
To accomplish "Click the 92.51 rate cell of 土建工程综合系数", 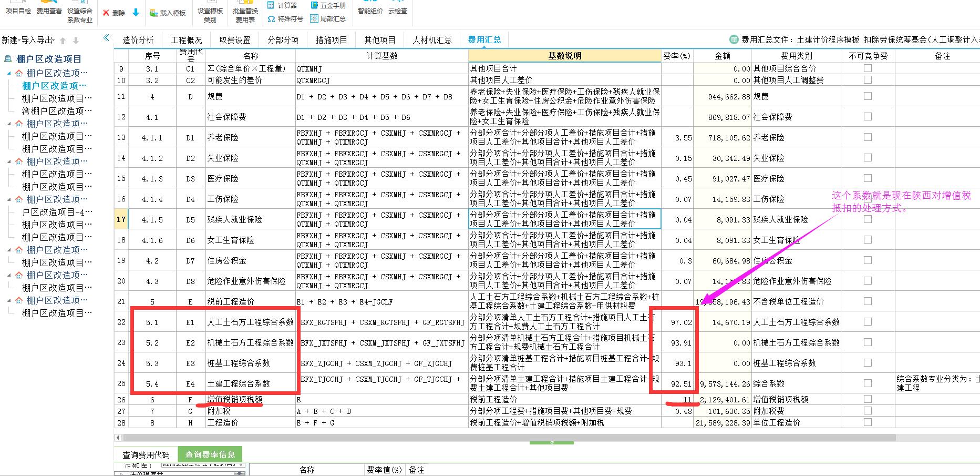I will click(x=677, y=383).
